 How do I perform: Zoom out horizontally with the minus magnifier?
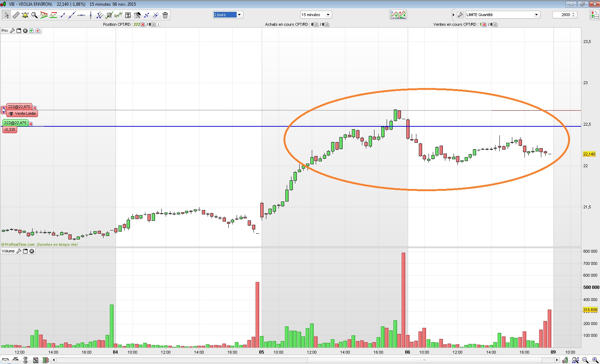click(x=585, y=360)
